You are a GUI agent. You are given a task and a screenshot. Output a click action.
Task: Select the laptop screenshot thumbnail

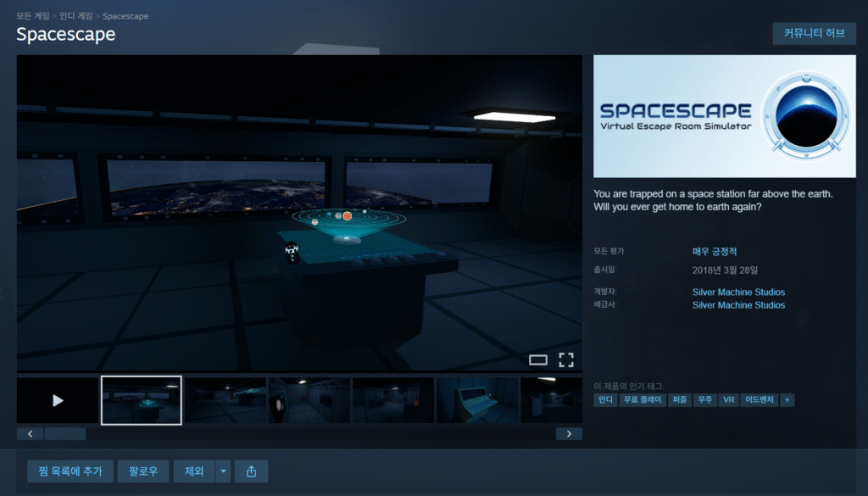click(476, 398)
